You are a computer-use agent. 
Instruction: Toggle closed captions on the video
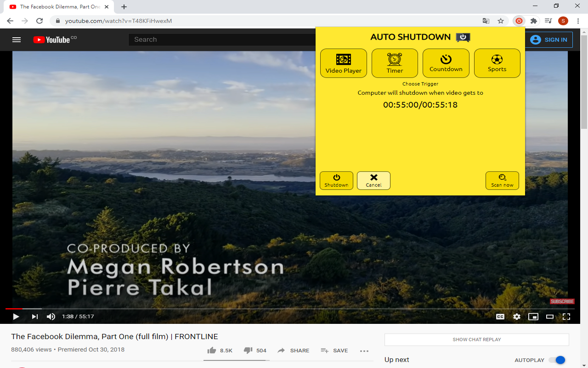(500, 316)
